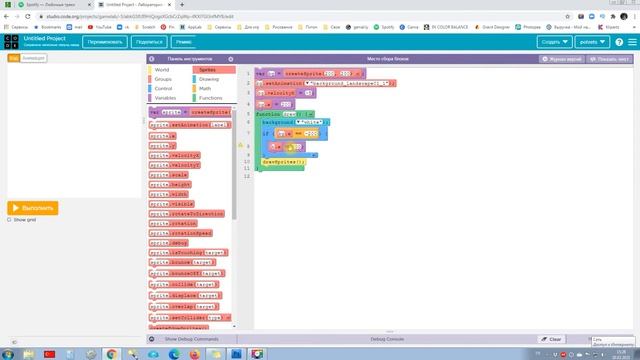640x360 pixels.
Task: Open the user account dropdown
Action: [x=592, y=42]
